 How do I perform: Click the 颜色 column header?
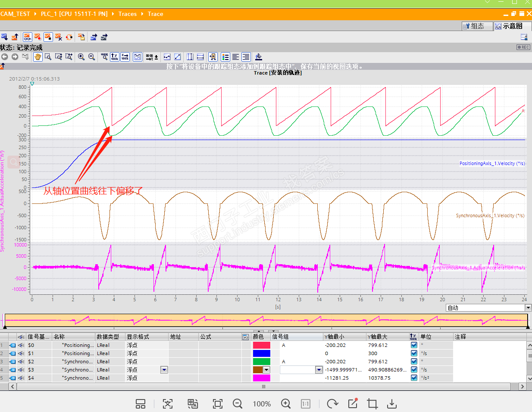pos(259,337)
